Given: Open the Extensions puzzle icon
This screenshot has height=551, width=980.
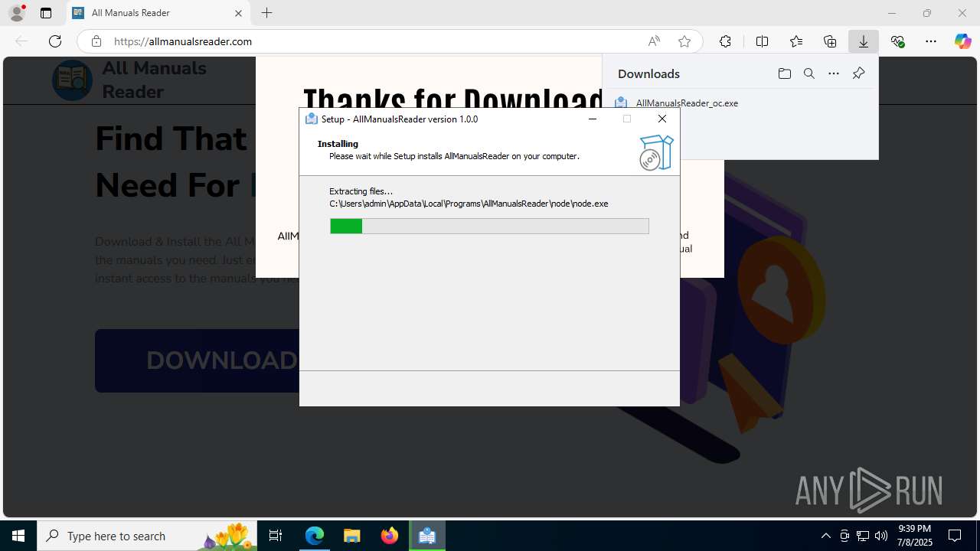Looking at the screenshot, I should [725, 41].
